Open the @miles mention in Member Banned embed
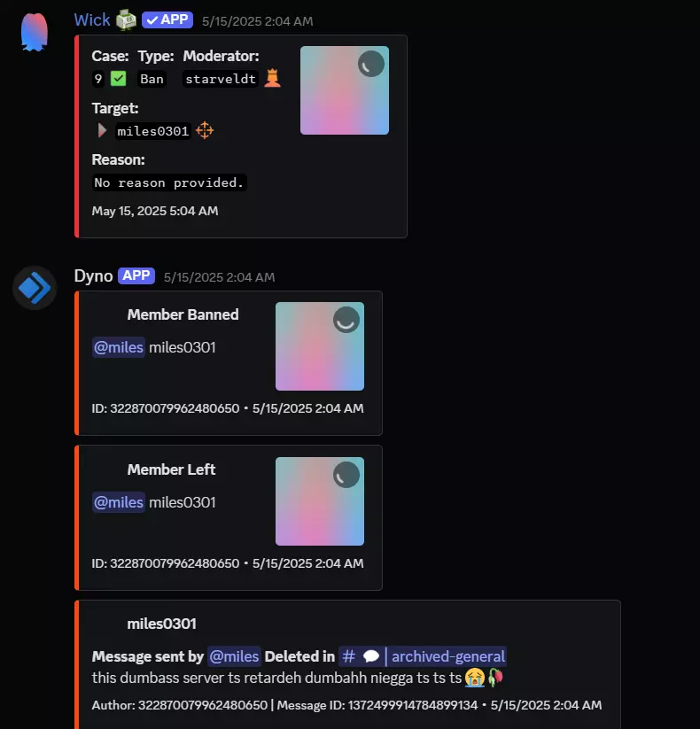Viewport: 700px width, 729px height. 119,347
